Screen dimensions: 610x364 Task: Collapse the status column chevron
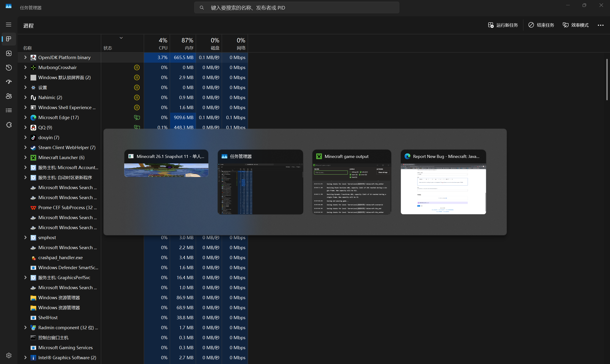pyautogui.click(x=121, y=38)
